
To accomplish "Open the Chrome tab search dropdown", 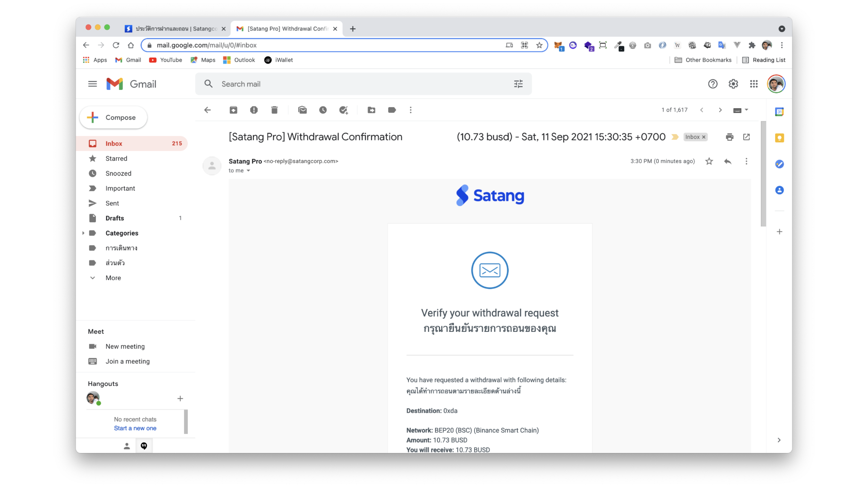I will tap(782, 29).
